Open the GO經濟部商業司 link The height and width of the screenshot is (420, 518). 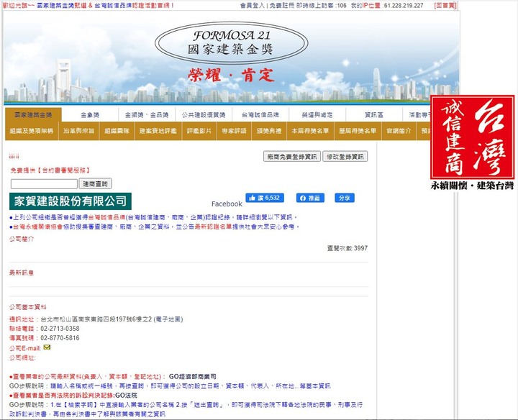point(193,376)
